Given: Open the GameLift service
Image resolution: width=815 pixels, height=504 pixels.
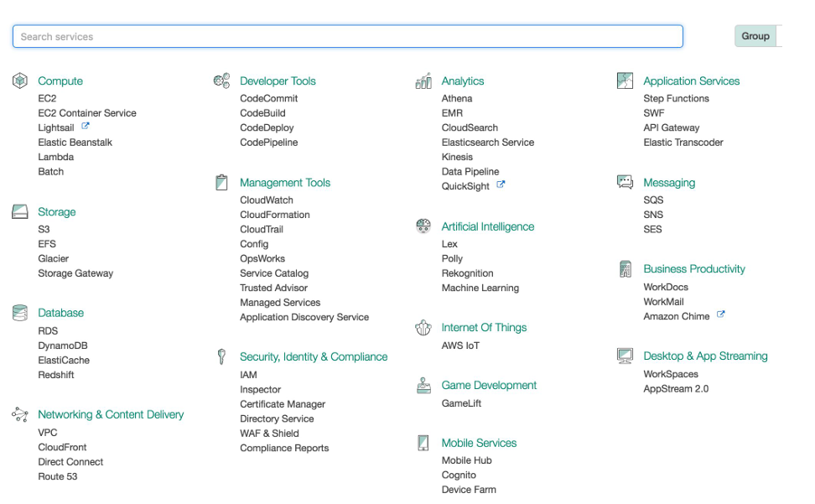Looking at the screenshot, I should tap(461, 403).
